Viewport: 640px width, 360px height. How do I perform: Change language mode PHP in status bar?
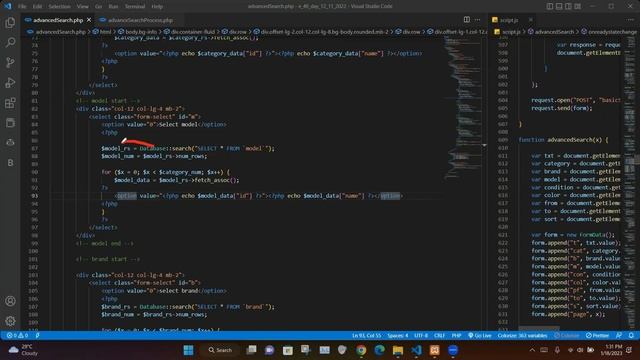456,336
